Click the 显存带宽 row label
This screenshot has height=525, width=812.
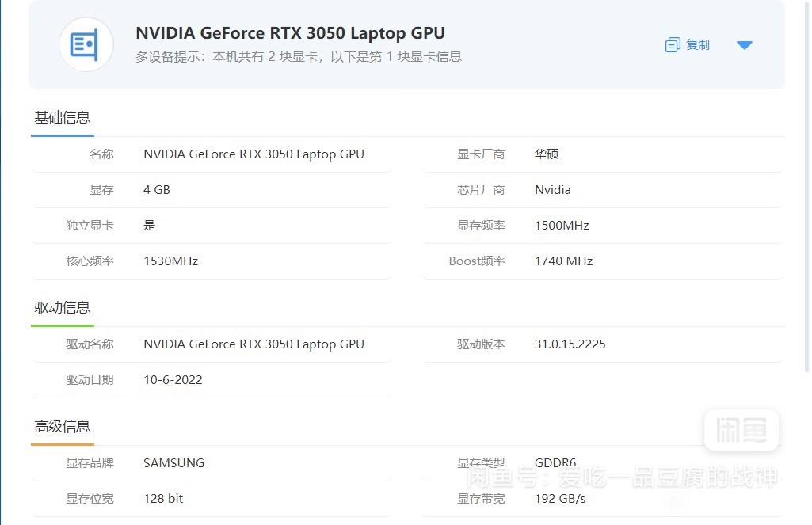[481, 499]
